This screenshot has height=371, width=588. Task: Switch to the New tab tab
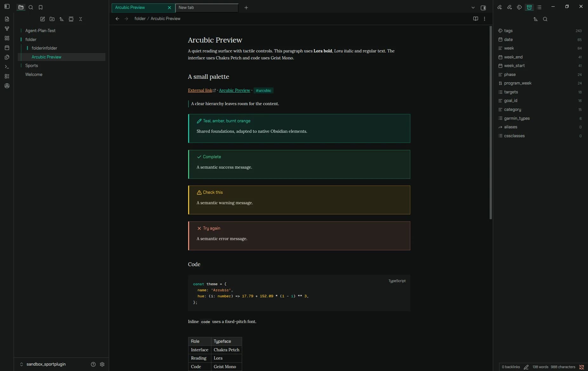[207, 8]
